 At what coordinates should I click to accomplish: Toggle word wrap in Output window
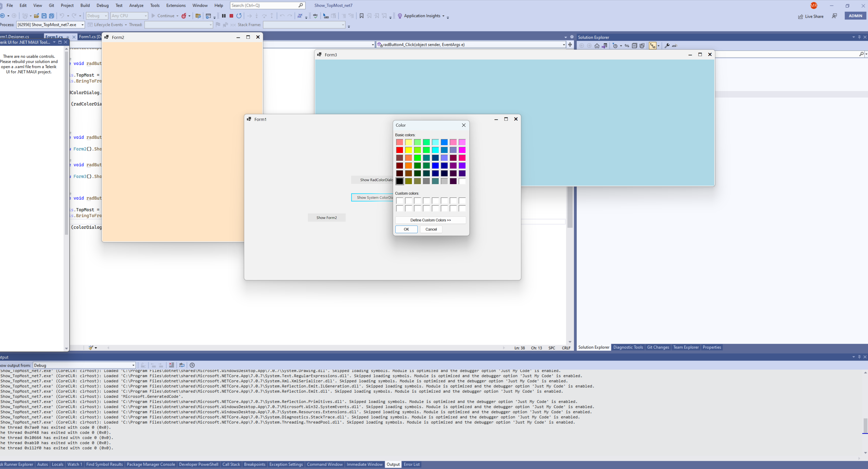point(182,365)
